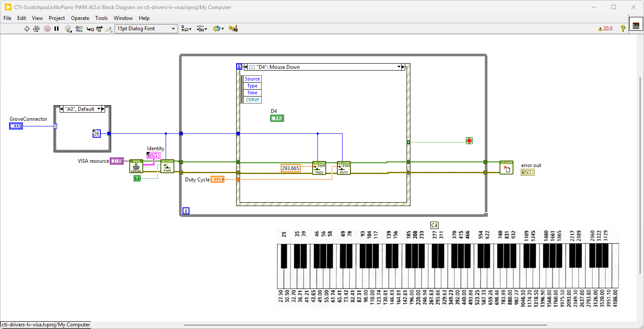Click Run Continuously in the toolbar
644x329 pixels.
(x=36, y=29)
